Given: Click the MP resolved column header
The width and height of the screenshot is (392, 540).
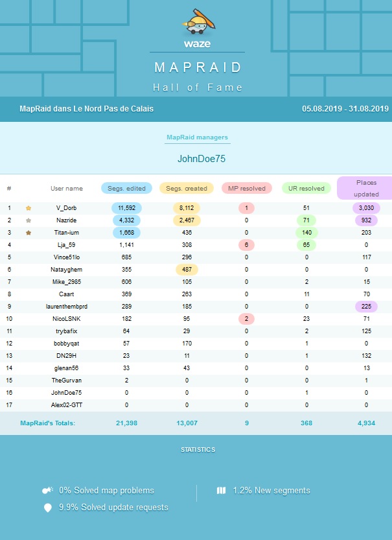Looking at the screenshot, I should tap(247, 189).
